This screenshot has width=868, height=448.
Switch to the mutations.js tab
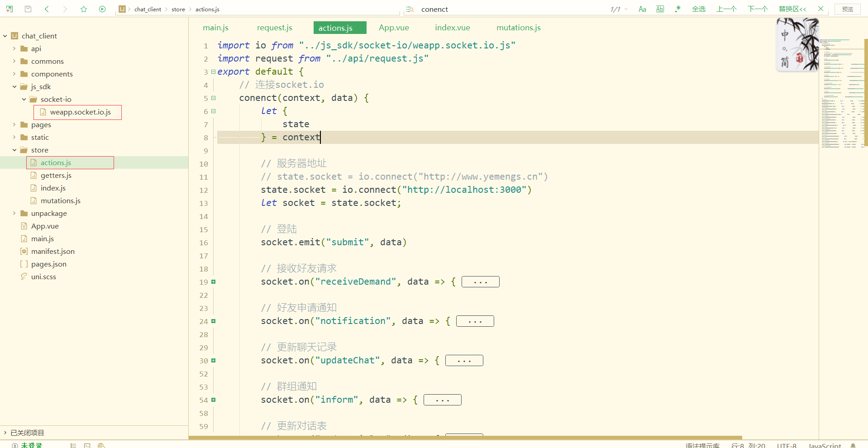tap(518, 28)
